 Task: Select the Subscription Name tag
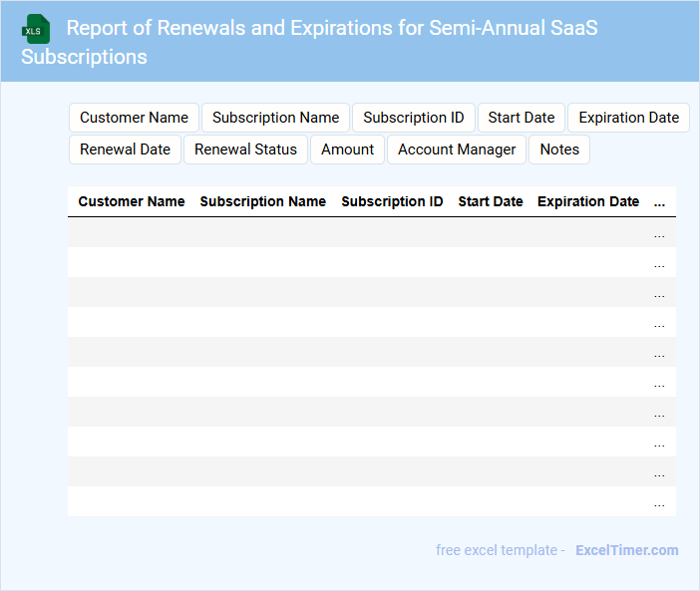click(275, 118)
